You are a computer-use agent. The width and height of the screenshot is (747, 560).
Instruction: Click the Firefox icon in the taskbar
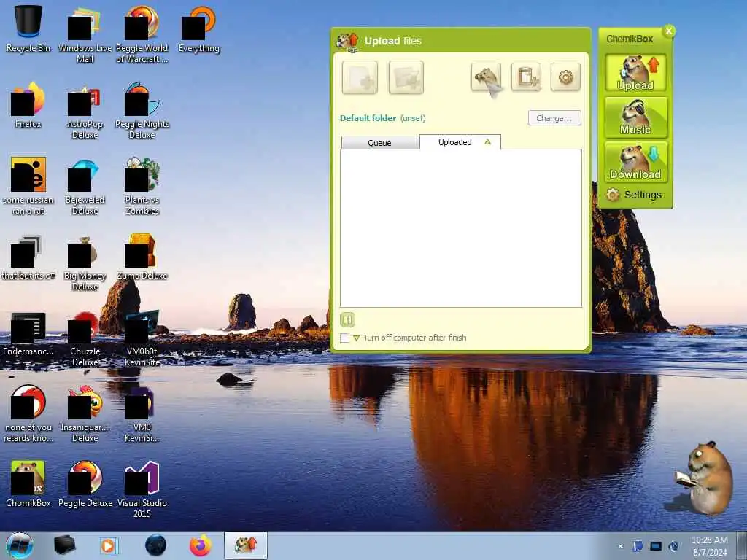(x=201, y=545)
